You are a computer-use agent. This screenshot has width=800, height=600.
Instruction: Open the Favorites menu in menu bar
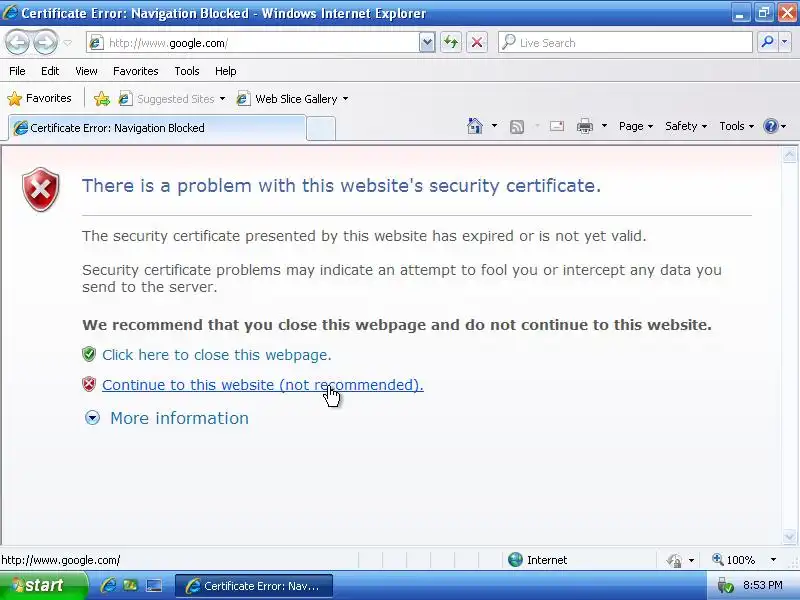pos(136,71)
